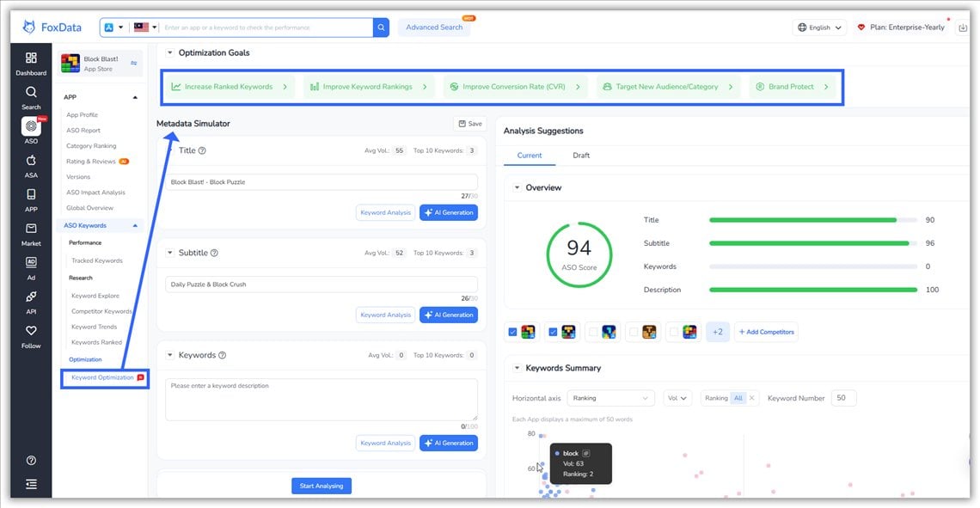The width and height of the screenshot is (980, 508).
Task: Switch app using Block Blast swap icon
Action: point(134,63)
